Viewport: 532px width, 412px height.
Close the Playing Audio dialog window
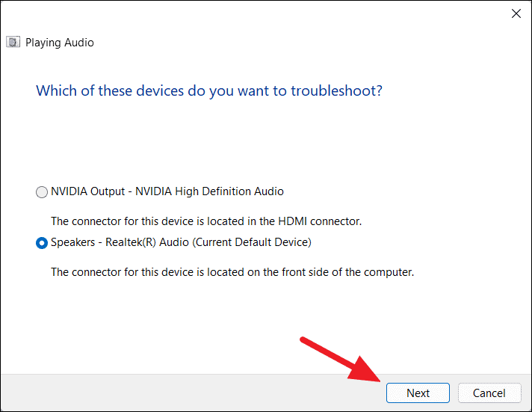pos(516,13)
